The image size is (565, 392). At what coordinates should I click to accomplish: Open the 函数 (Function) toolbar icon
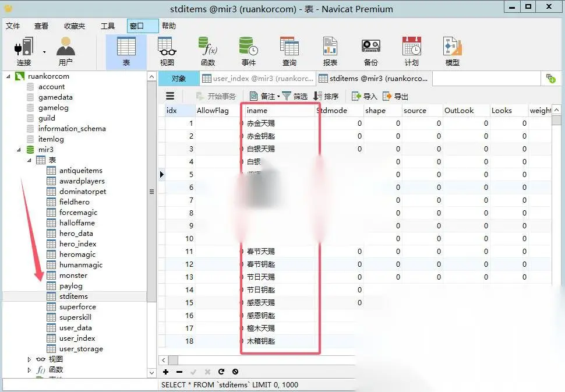(208, 51)
